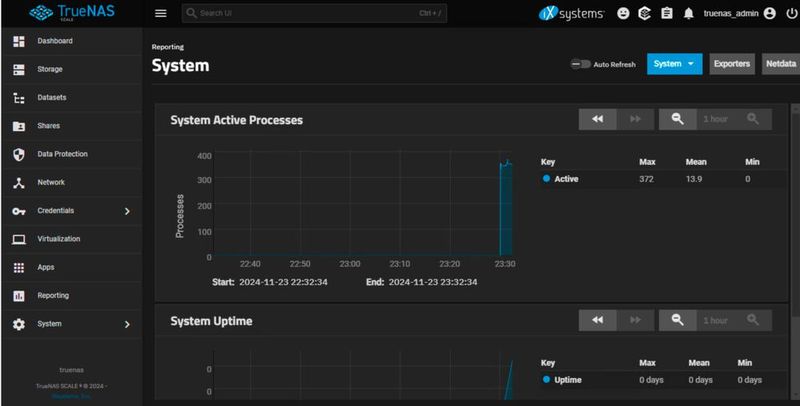Click the power button icon
The width and height of the screenshot is (800, 406).
tap(787, 14)
